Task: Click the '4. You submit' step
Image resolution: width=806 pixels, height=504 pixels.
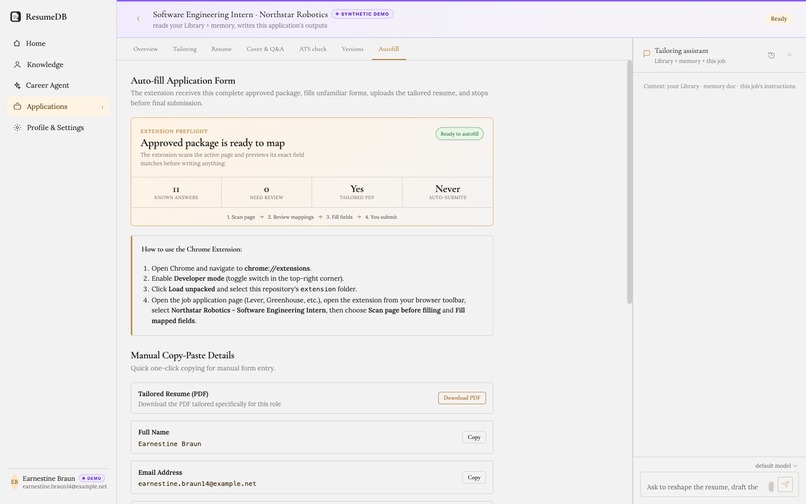Action: pyautogui.click(x=381, y=217)
